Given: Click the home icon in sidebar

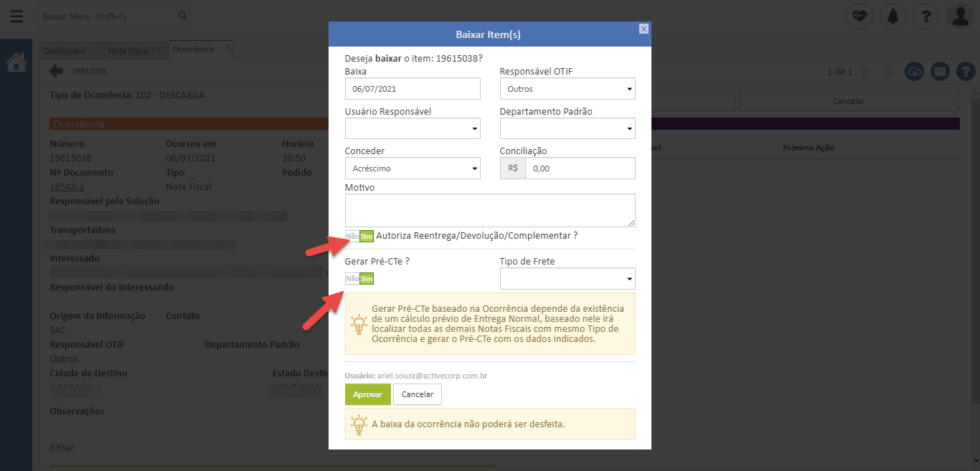Looking at the screenshot, I should [16, 63].
